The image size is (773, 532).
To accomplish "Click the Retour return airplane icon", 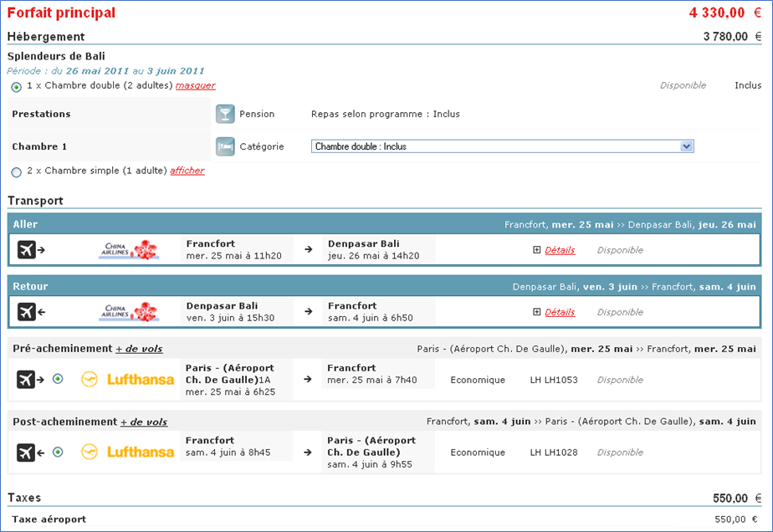I will click(30, 311).
